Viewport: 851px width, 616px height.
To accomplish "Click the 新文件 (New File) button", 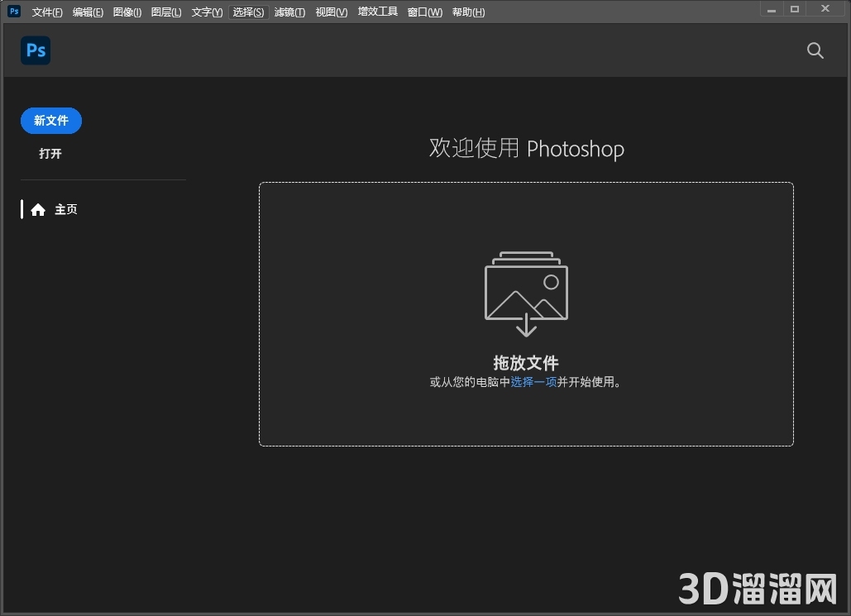I will coord(50,120).
